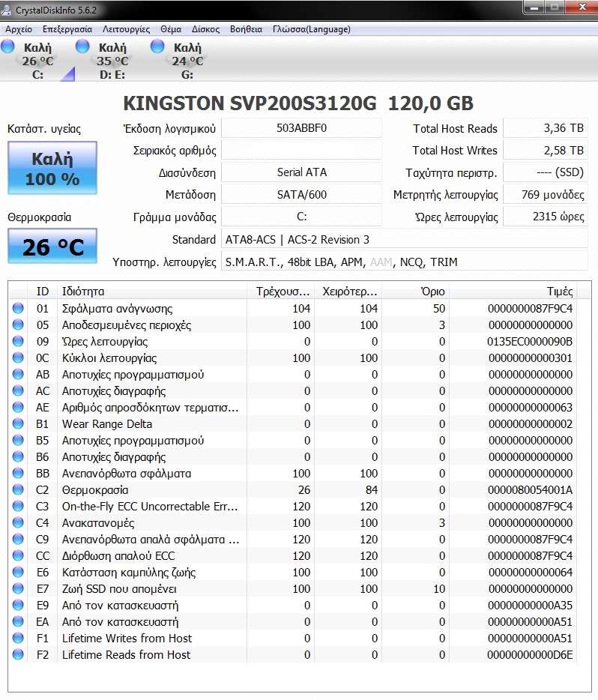Click the ID column header
The height and width of the screenshot is (700, 598).
[43, 292]
